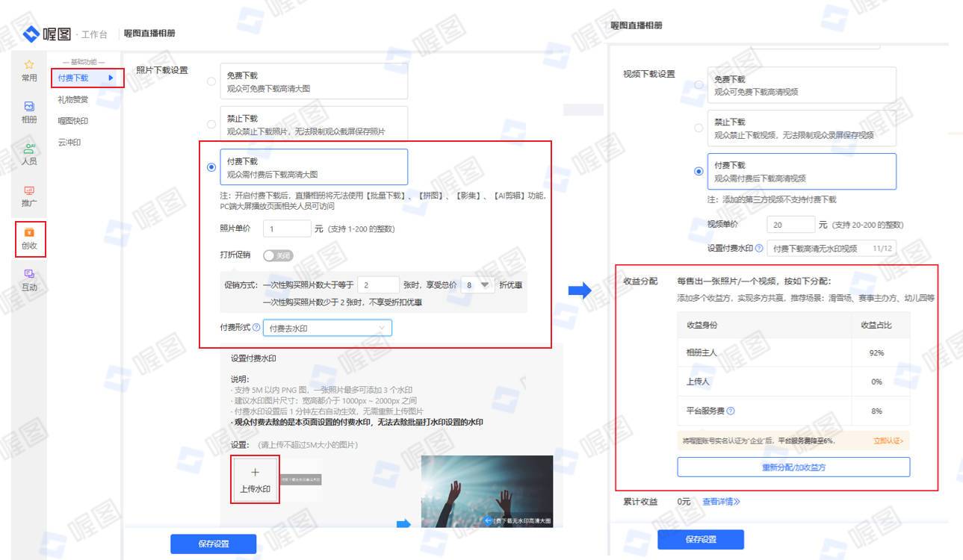Open the 付费形式 dropdown
This screenshot has height=560, width=963.
[x=327, y=328]
